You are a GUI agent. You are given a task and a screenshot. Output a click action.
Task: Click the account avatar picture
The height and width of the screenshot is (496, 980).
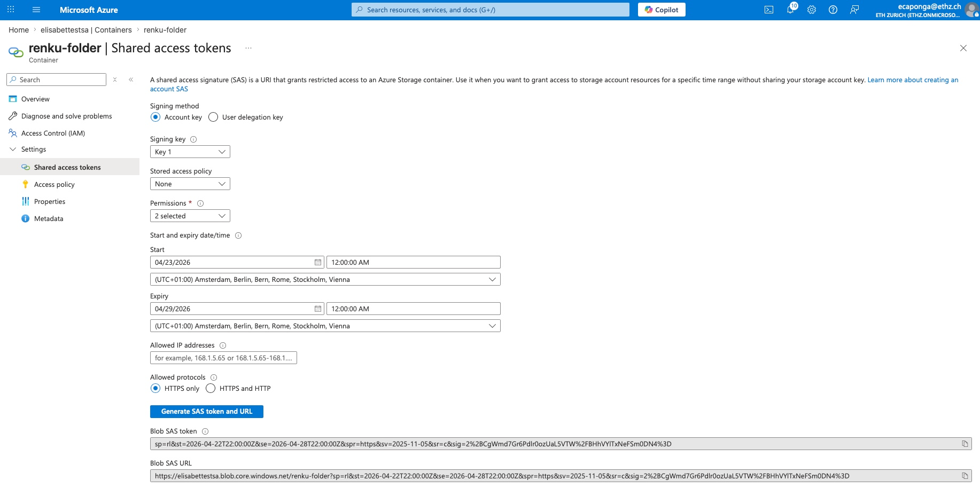pos(972,10)
